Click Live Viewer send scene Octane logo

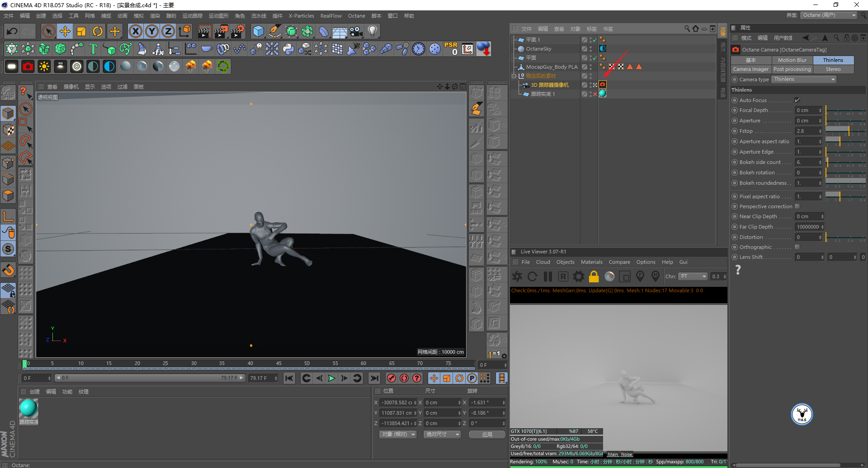(x=517, y=276)
